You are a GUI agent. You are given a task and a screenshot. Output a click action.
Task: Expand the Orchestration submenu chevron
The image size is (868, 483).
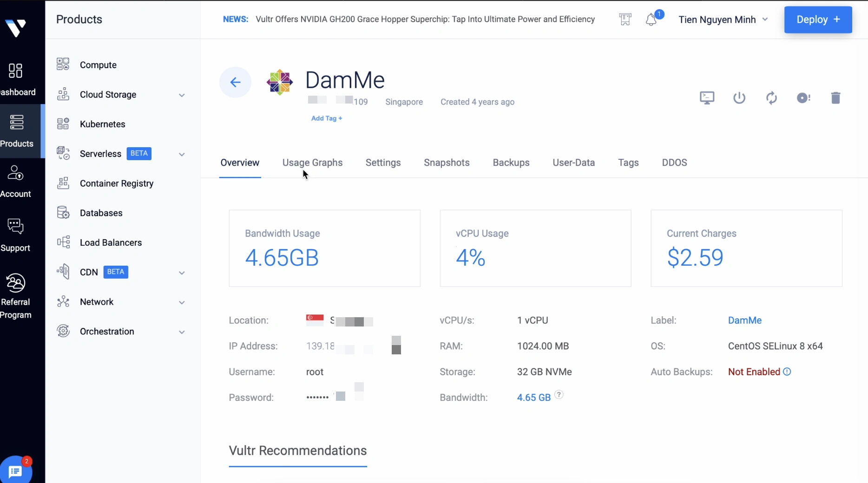point(182,332)
